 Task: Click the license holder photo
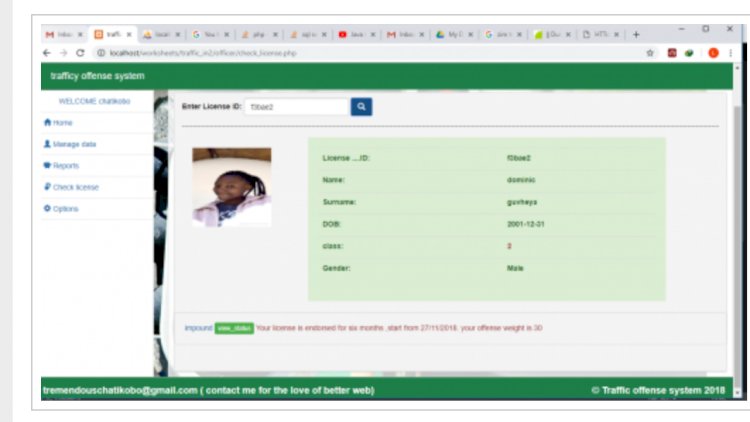pyautogui.click(x=232, y=187)
